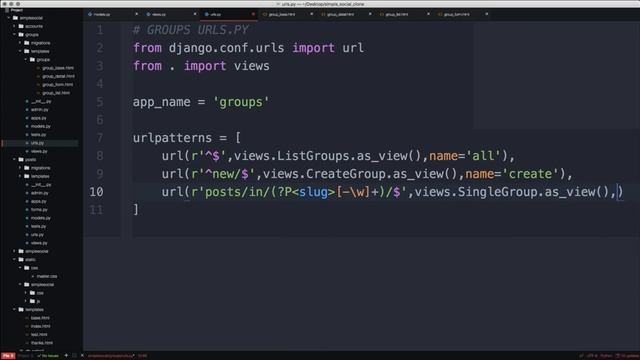Click 'create' string on line 9
The height and width of the screenshot is (360, 640).
tap(530, 174)
